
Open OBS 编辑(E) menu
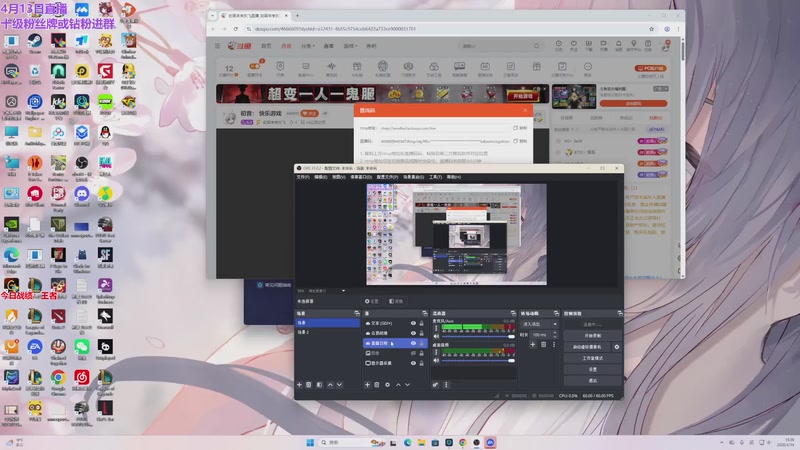click(320, 177)
